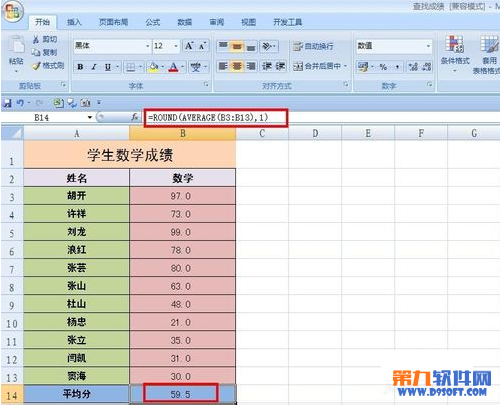Click the borders icon
This screenshot has width=500, height=407.
pos(131,67)
